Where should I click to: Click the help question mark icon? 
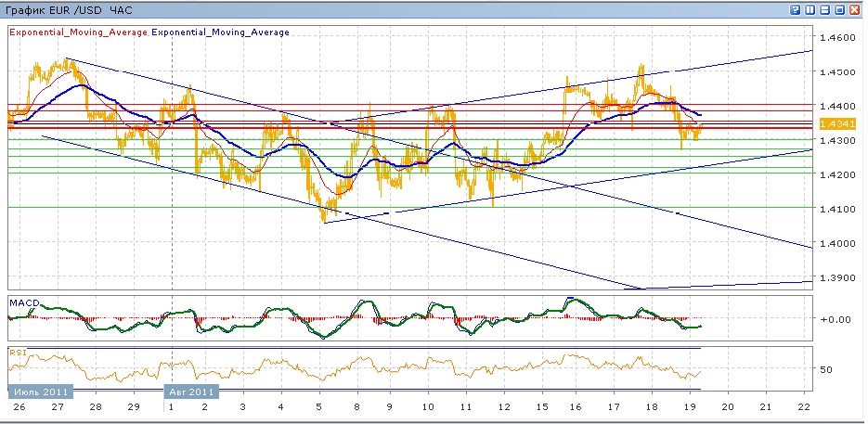click(x=796, y=8)
